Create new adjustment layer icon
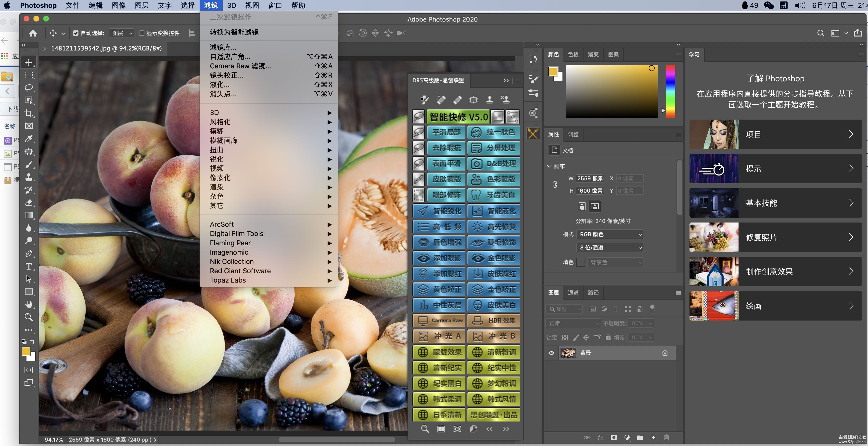The width and height of the screenshot is (868, 446). [627, 437]
